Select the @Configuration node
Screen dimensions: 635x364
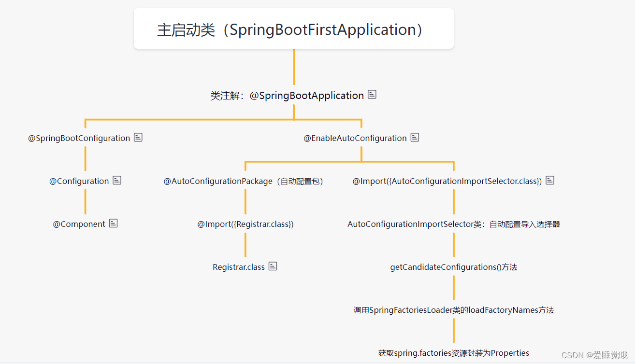click(x=79, y=181)
